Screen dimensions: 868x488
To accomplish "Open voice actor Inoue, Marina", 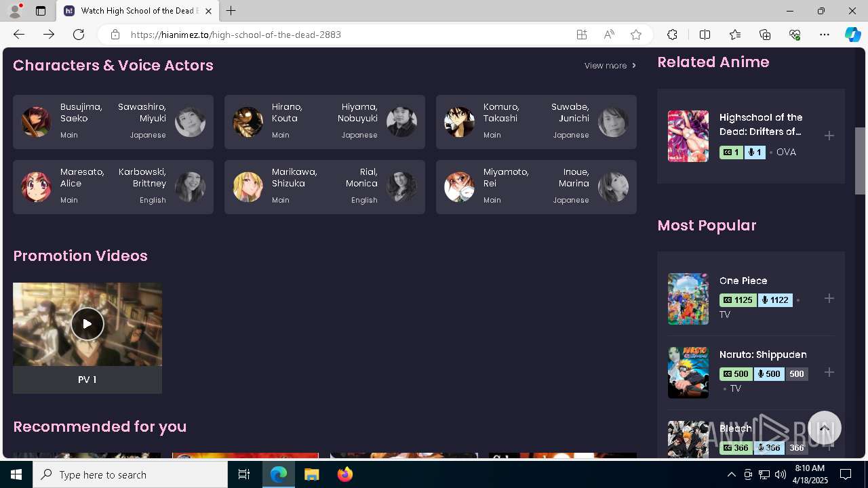I will coord(574,178).
